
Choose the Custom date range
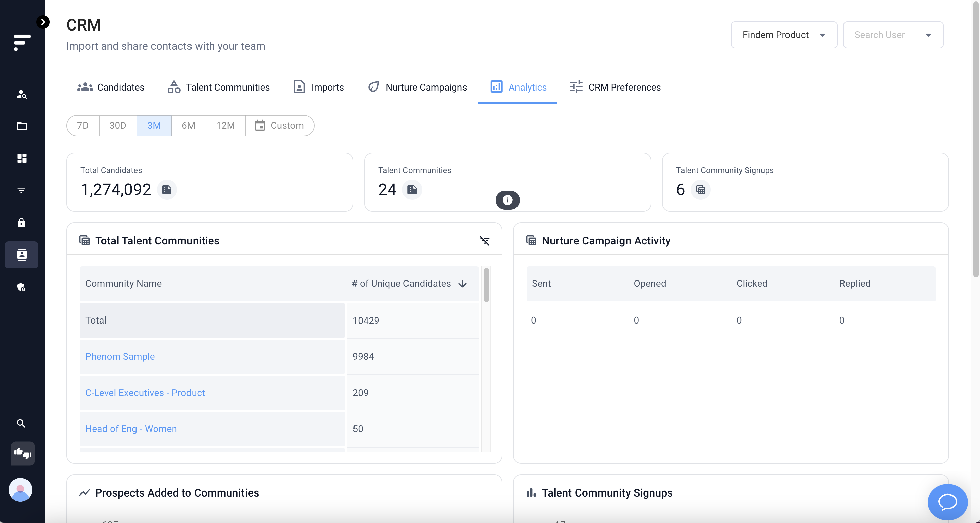pos(280,125)
